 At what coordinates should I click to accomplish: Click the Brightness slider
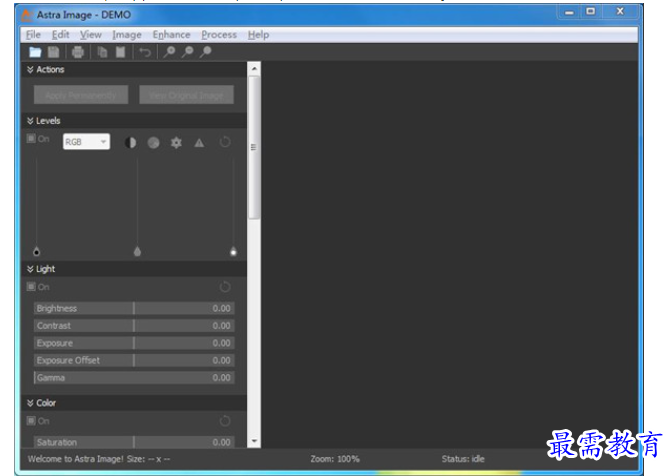134,308
